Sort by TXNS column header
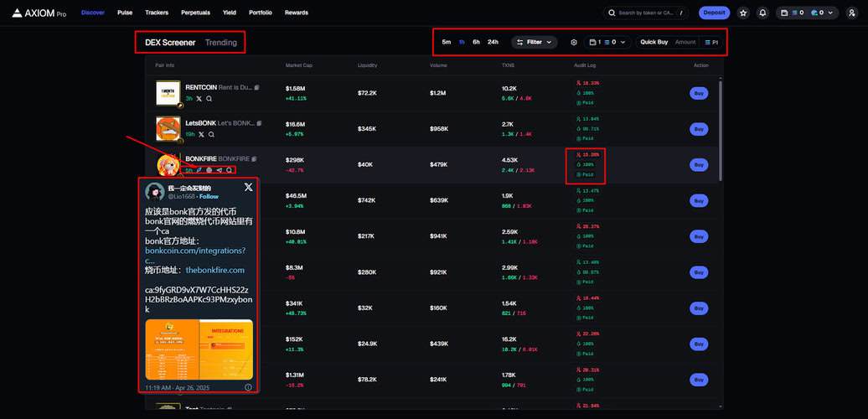868x419 pixels. pos(508,65)
